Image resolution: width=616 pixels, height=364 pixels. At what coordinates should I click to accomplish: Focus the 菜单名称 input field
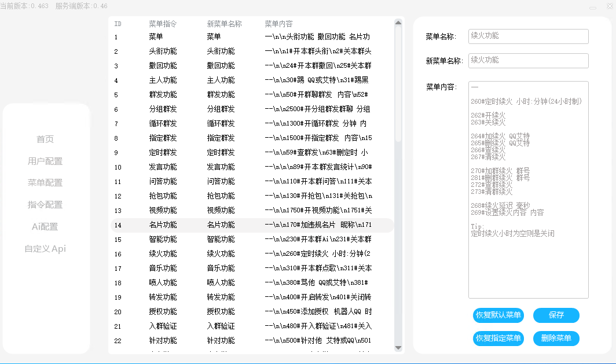[x=529, y=36]
